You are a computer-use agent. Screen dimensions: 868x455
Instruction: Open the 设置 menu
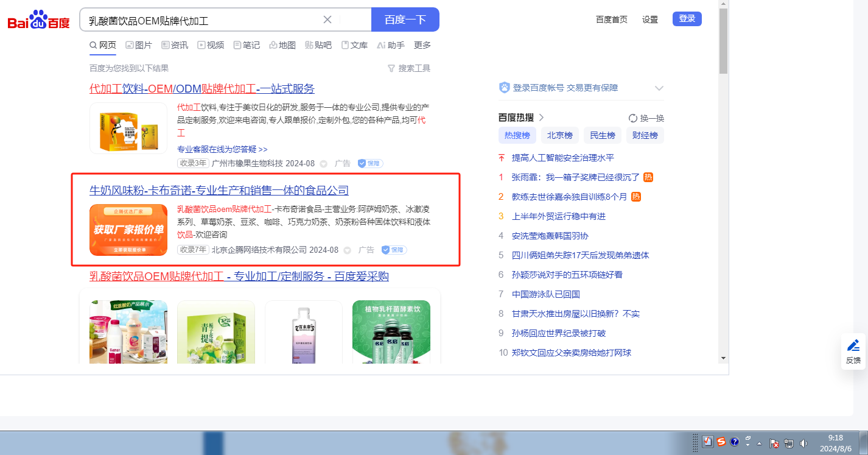(x=650, y=19)
